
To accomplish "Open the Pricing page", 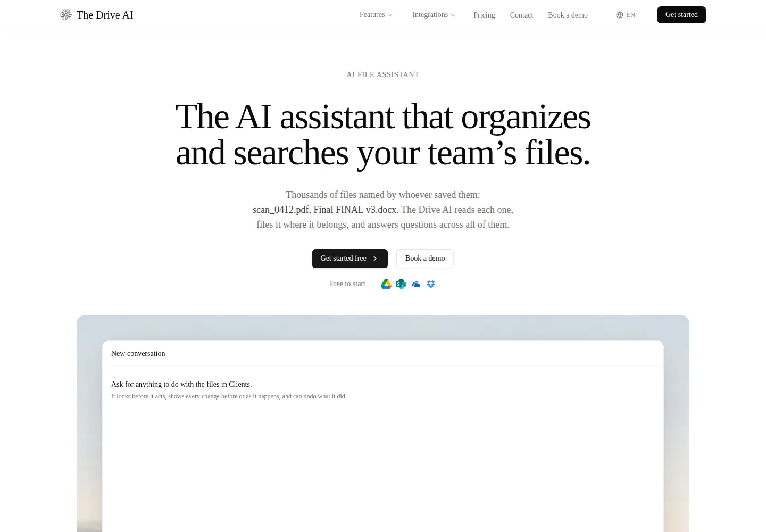I will pos(484,15).
